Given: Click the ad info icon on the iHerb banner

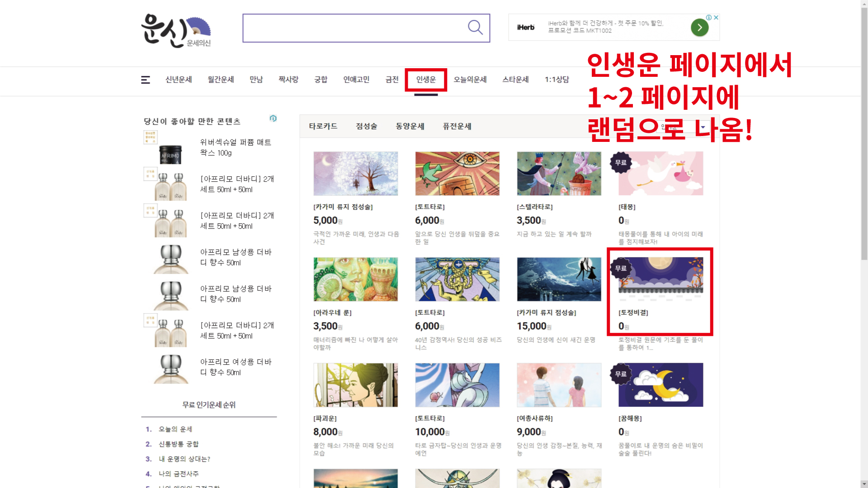Looking at the screenshot, I should [709, 18].
